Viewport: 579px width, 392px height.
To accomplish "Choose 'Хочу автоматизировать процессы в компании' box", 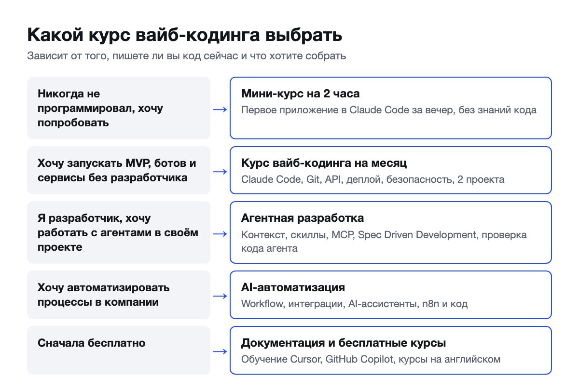I will pos(119,295).
